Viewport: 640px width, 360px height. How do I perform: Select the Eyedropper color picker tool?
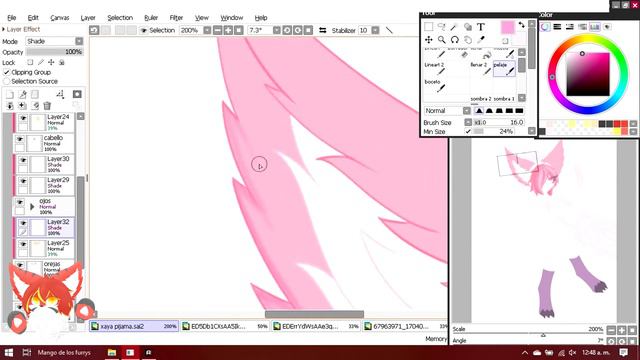click(x=481, y=40)
